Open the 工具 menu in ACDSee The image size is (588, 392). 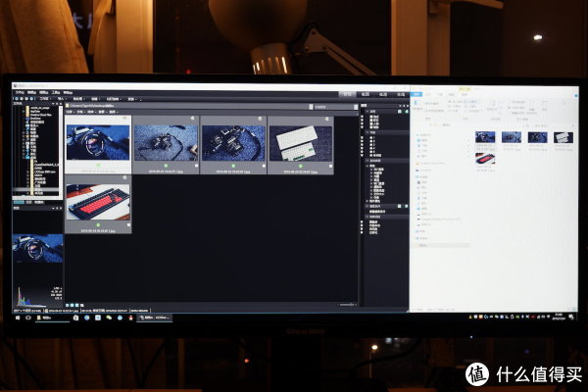click(56, 92)
